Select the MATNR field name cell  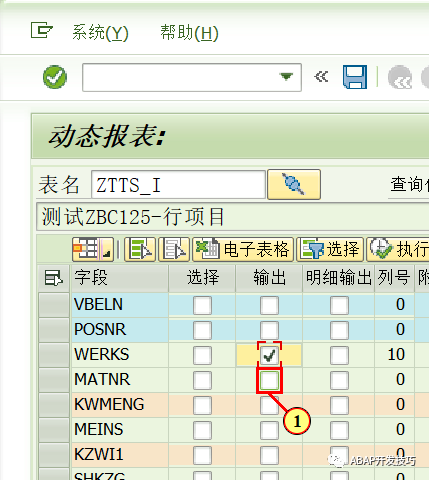click(119, 380)
